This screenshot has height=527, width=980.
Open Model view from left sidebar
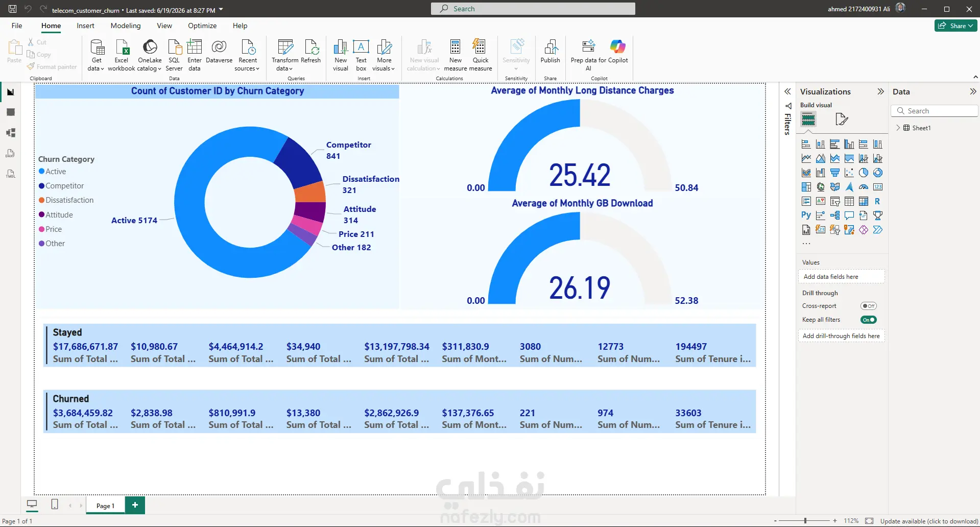click(11, 133)
